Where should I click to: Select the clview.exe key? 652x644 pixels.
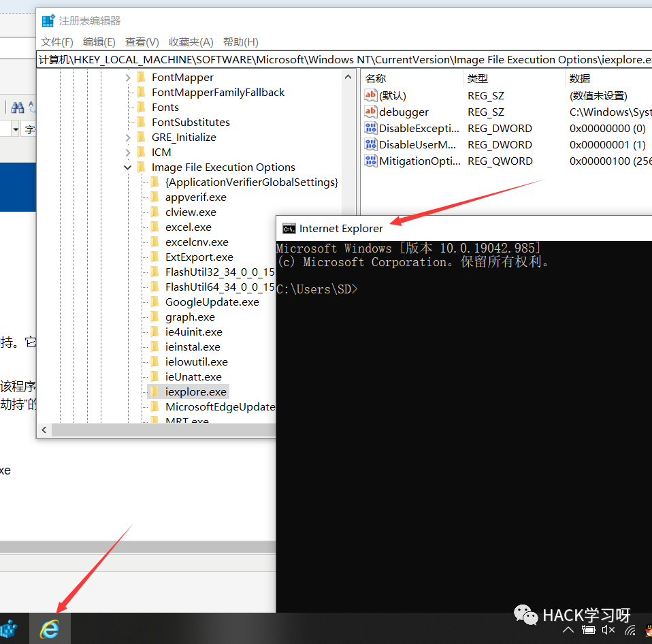point(191,212)
